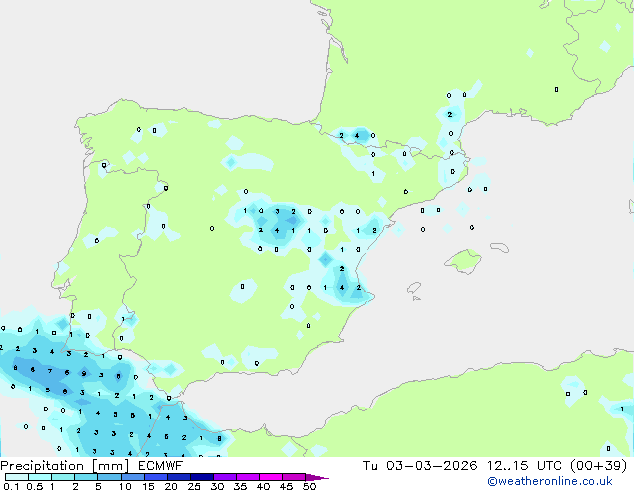Choose the 20–25 mm legend color box
The image size is (634, 490).
point(178,477)
